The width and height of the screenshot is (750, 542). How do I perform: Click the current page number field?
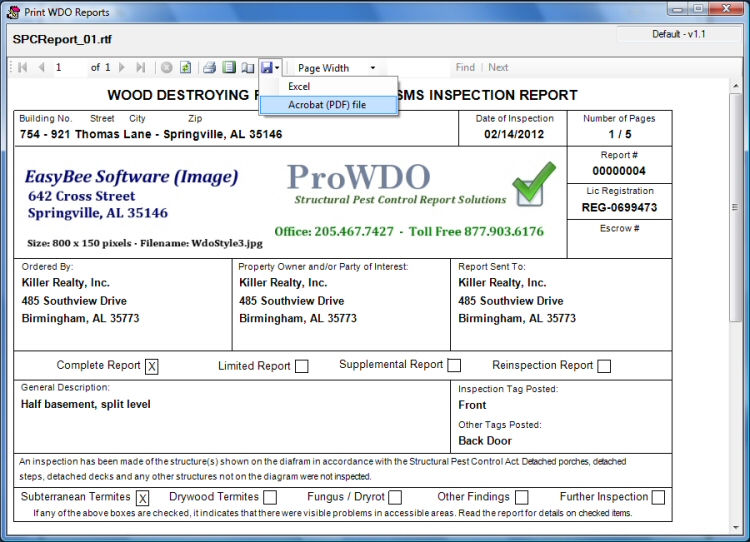click(x=68, y=67)
